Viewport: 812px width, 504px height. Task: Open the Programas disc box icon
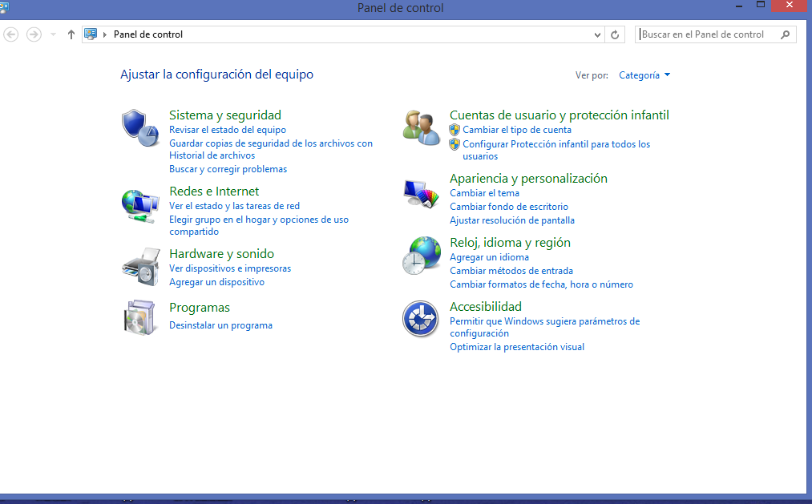(x=139, y=317)
